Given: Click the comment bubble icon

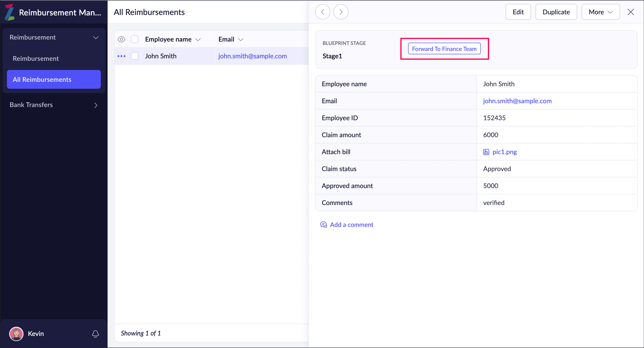Looking at the screenshot, I should (x=324, y=225).
